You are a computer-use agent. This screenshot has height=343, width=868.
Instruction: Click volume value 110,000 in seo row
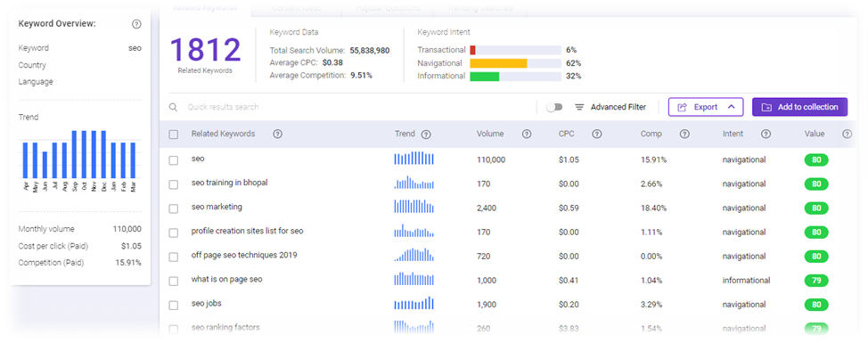pos(491,159)
